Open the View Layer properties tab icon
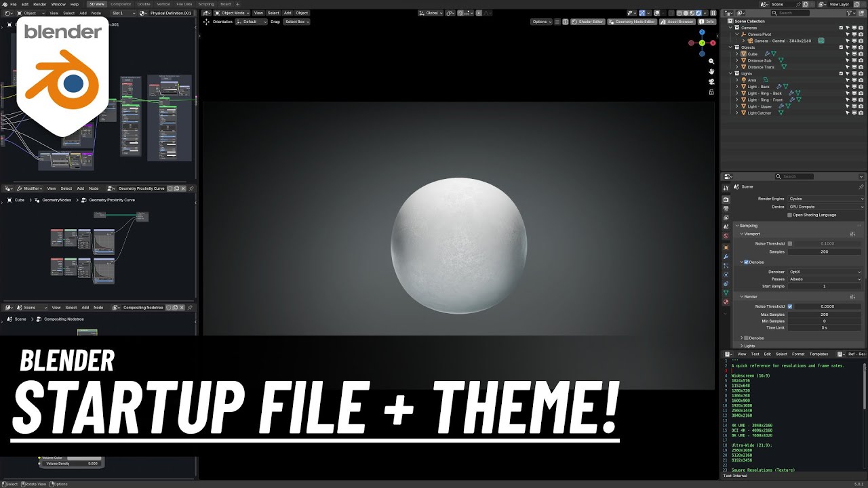 (726, 218)
